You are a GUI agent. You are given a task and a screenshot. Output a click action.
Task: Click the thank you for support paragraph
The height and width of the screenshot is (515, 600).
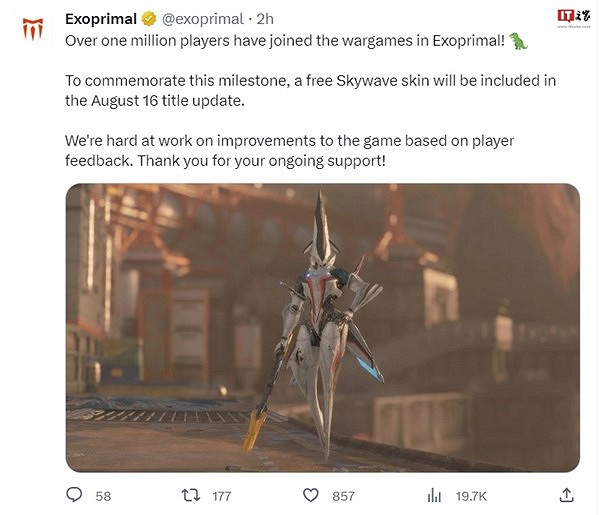pyautogui.click(x=289, y=151)
